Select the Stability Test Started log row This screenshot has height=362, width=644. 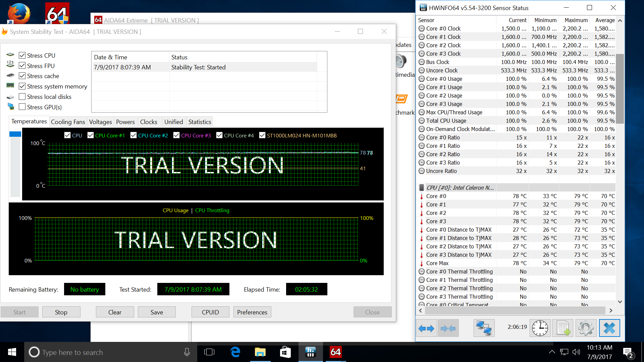(x=205, y=67)
